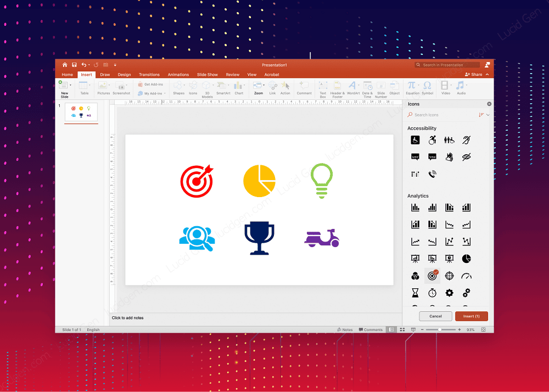Screen dimensions: 549x392
Task: Click Cancel in the Icons panel
Action: [435, 316]
